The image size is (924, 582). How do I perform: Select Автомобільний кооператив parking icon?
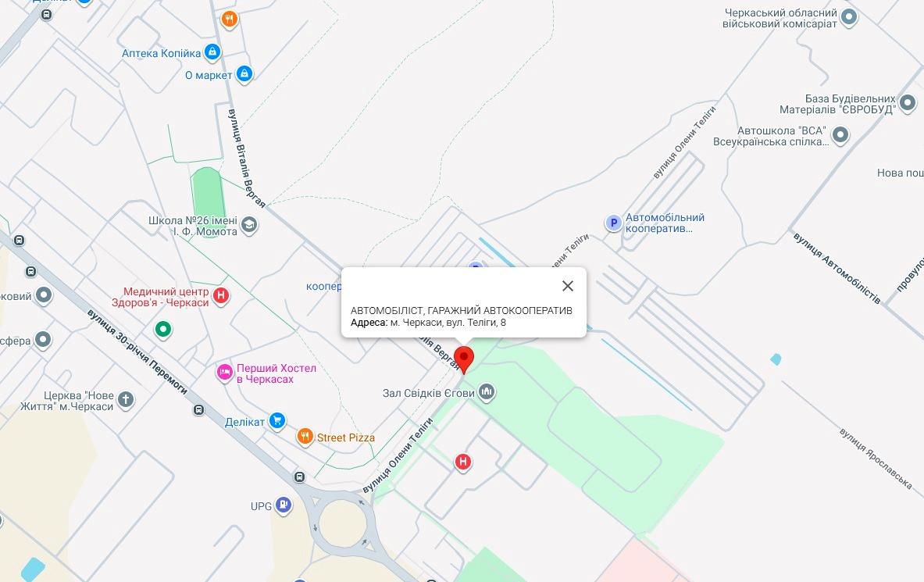click(x=613, y=223)
